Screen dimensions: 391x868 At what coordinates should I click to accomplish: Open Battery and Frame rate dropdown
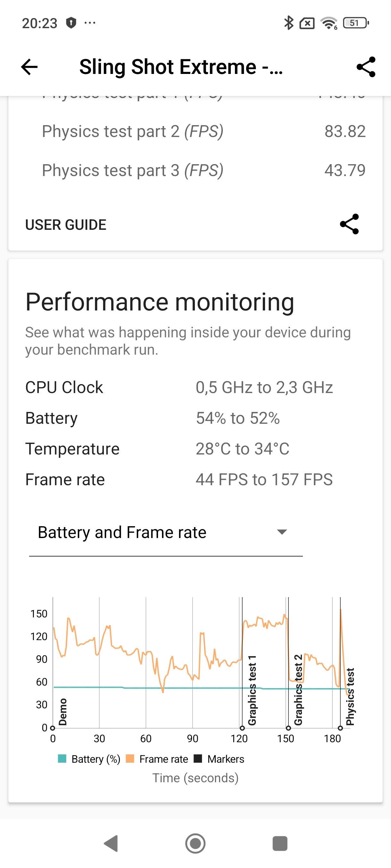[x=166, y=533]
